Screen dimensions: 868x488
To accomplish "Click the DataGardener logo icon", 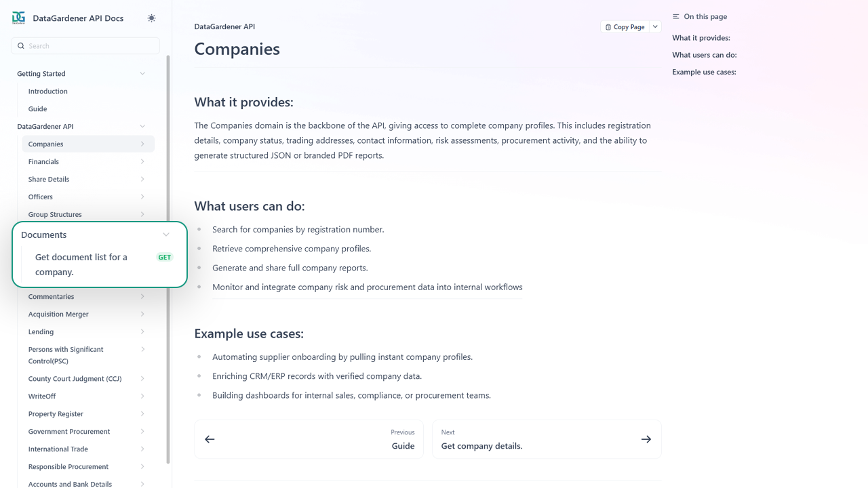I will click(x=18, y=18).
